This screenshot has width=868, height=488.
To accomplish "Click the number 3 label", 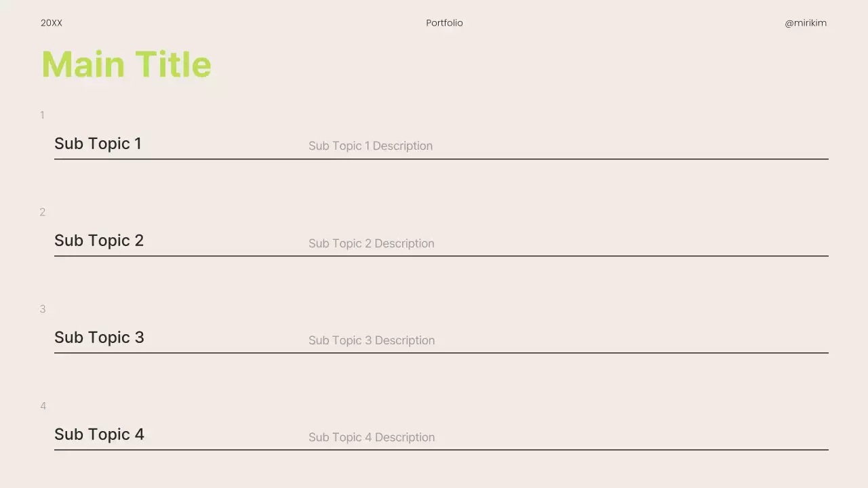I will (42, 309).
